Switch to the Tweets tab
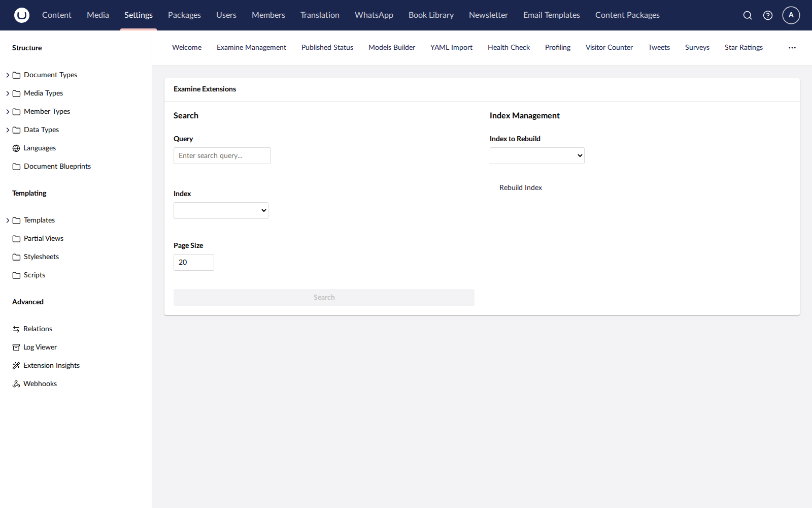Screen dimensions: 812x508 pos(659,48)
